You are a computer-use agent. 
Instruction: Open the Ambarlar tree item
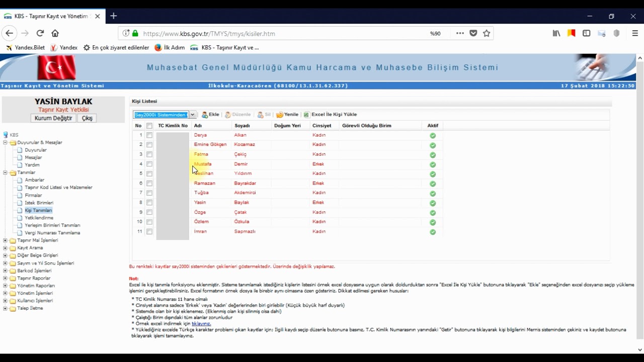click(35, 180)
